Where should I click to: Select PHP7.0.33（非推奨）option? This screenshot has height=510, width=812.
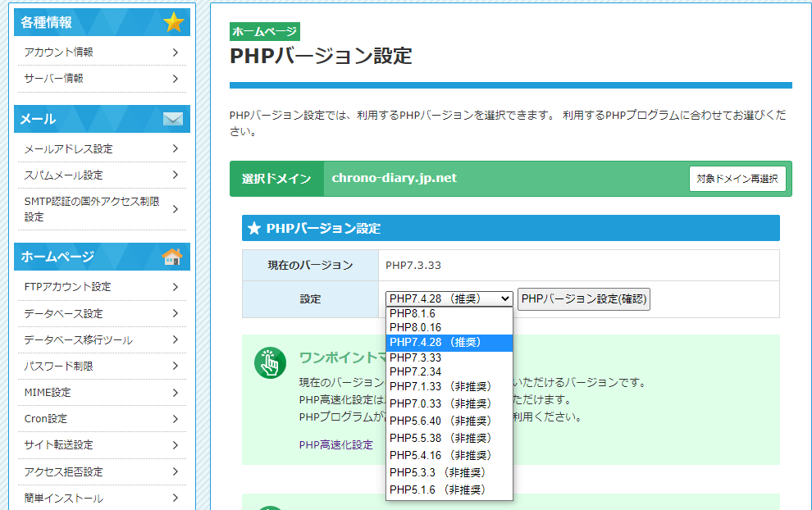(449, 404)
